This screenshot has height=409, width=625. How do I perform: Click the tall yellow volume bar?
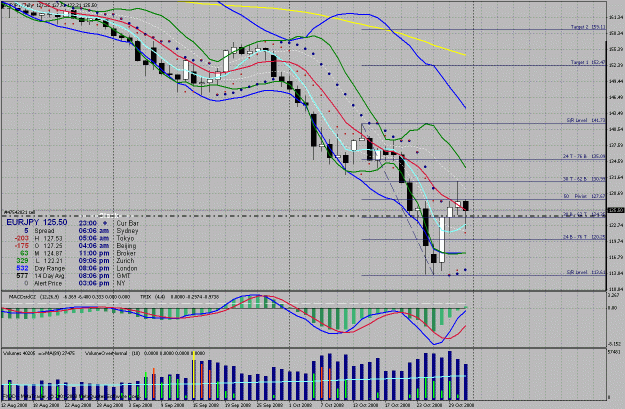pos(194,376)
